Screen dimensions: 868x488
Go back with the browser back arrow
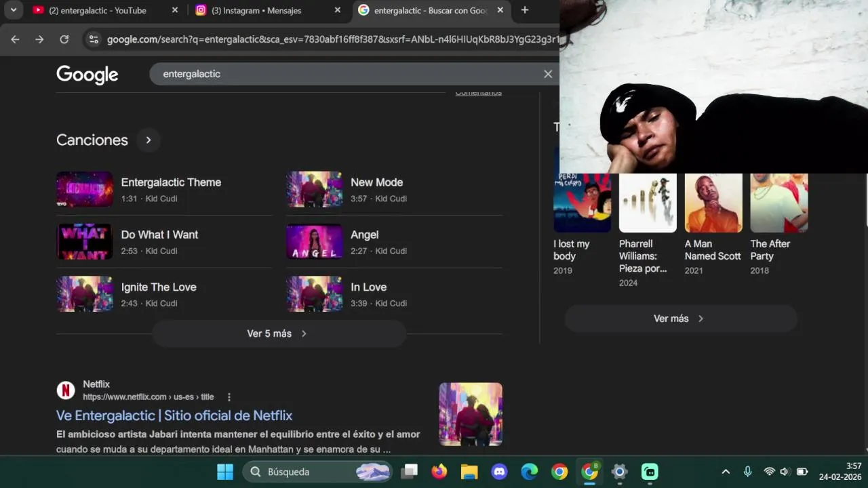click(x=15, y=39)
